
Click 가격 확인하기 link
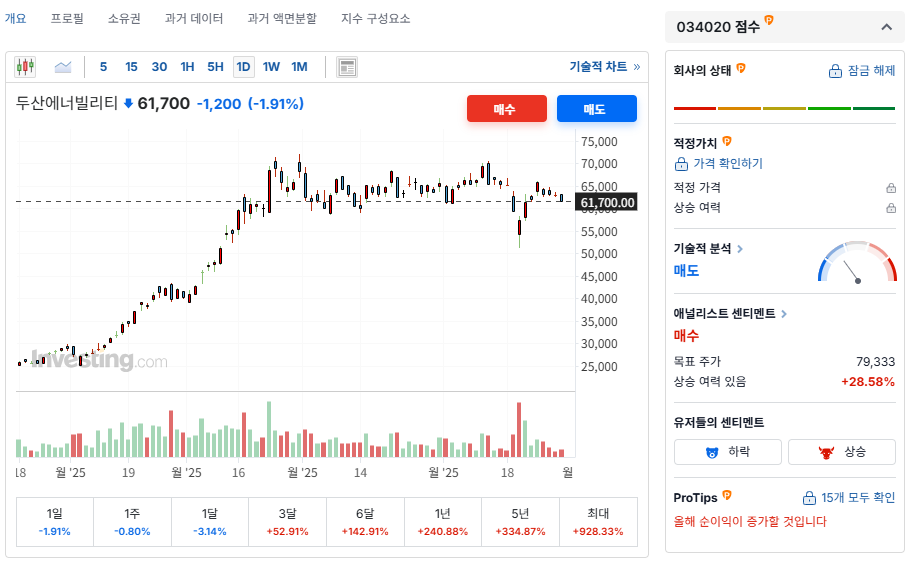coord(718,164)
